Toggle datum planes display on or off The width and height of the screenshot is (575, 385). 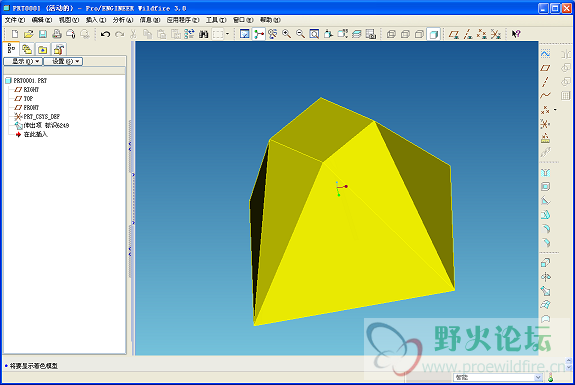(454, 34)
